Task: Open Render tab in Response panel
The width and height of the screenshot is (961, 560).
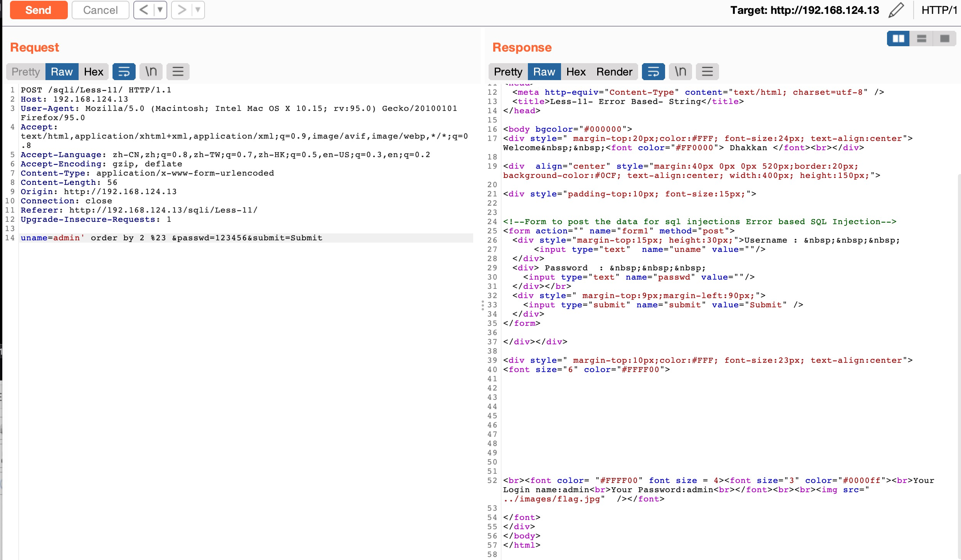Action: pyautogui.click(x=614, y=72)
